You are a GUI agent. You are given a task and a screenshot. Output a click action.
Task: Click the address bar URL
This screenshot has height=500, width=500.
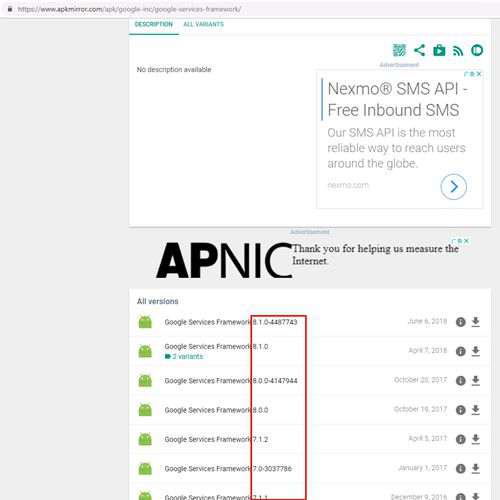tap(129, 9)
